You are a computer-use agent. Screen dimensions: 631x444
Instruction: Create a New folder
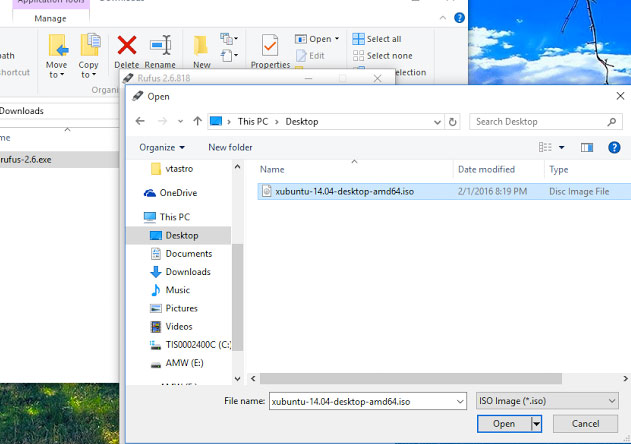pos(230,147)
